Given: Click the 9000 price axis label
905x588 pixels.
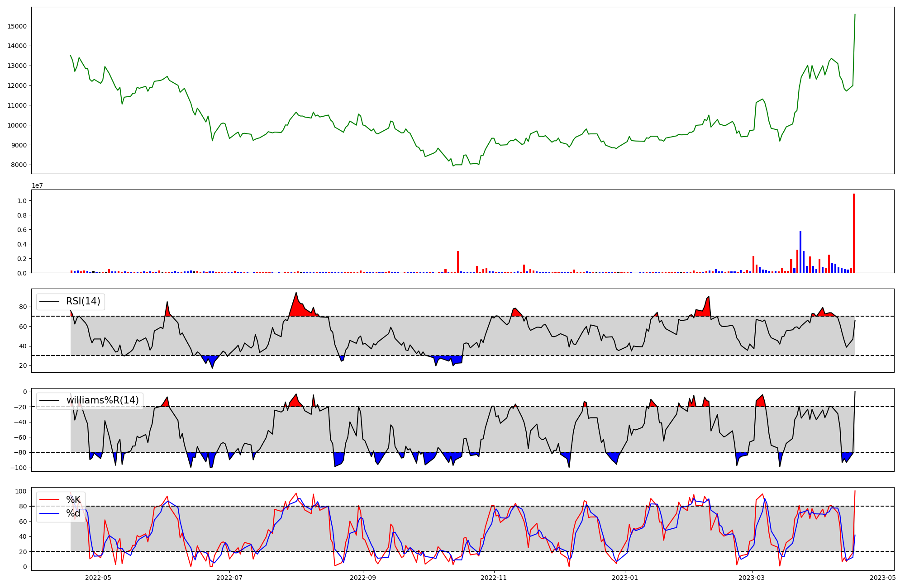Looking at the screenshot, I should pyautogui.click(x=19, y=145).
